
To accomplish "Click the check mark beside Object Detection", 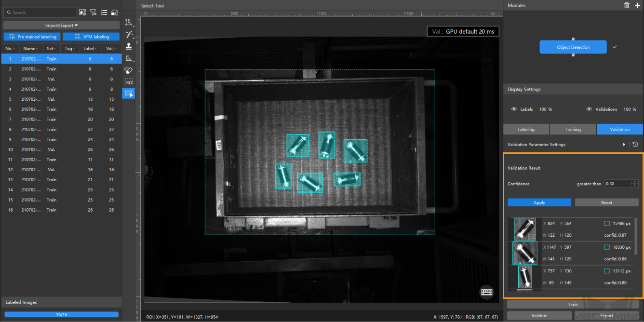I will [615, 47].
